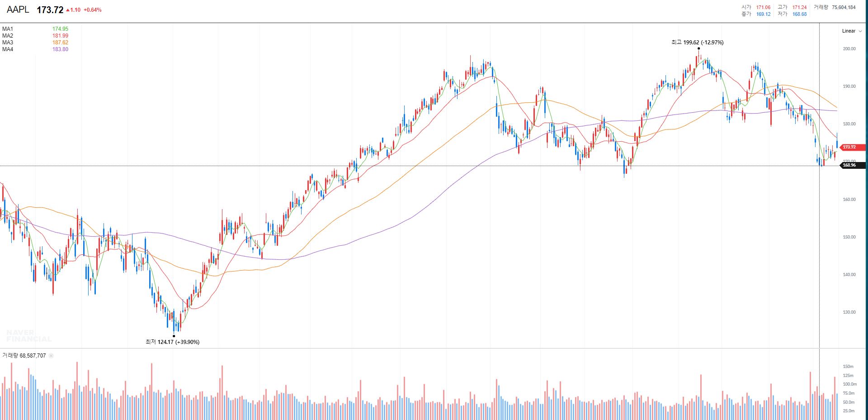Click the red 173.72 price tag on axis
Viewport: 868px width, 420px height.
click(852, 147)
